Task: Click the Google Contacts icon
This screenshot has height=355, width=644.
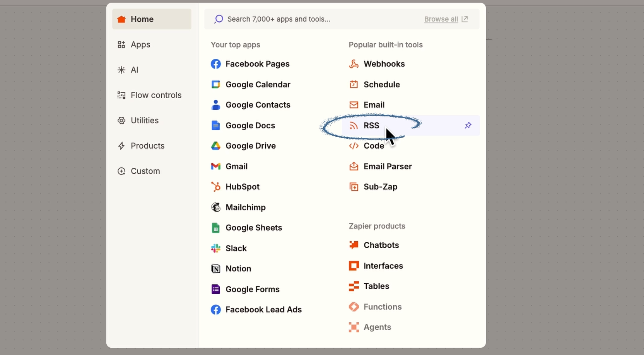Action: [216, 105]
